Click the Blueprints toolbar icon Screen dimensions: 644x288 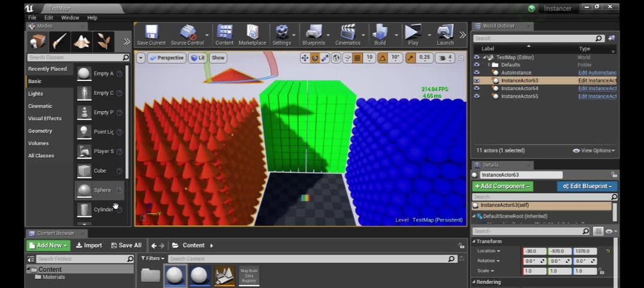click(x=314, y=35)
